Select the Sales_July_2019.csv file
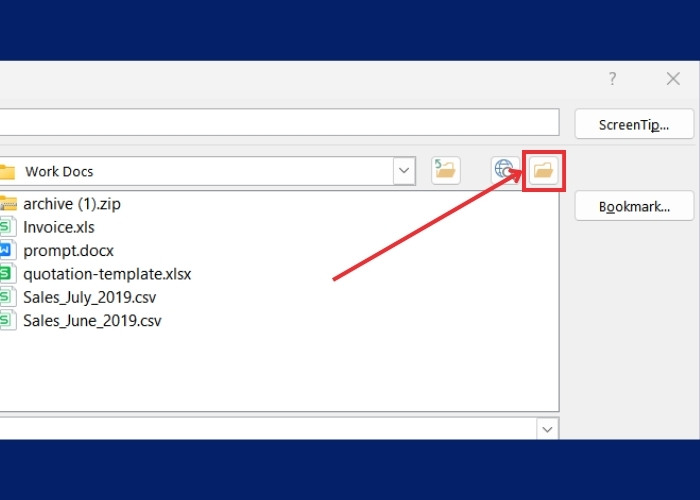Image resolution: width=700 pixels, height=500 pixels. (90, 297)
